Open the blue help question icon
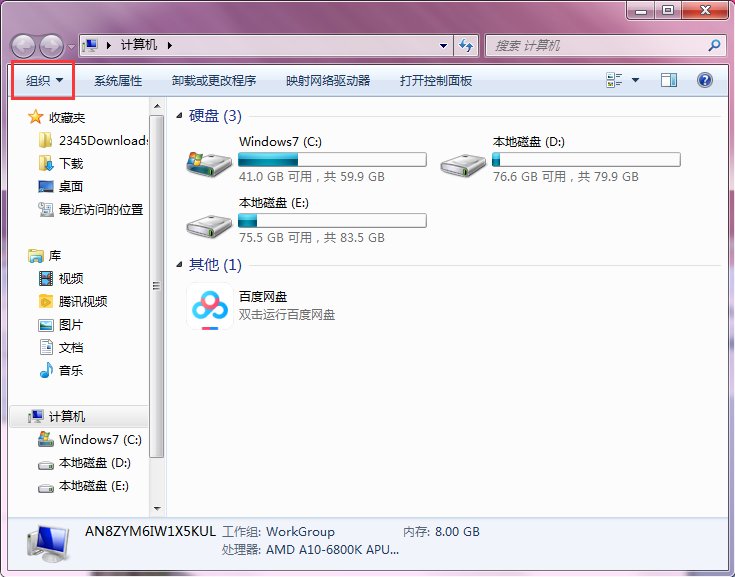This screenshot has height=577, width=735. click(705, 80)
